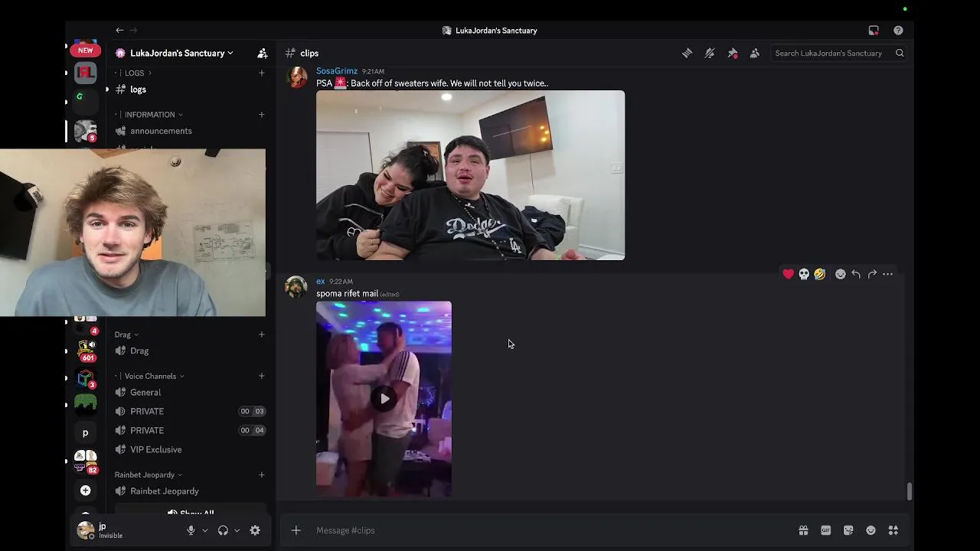
Task: Open the GIF picker
Action: click(x=826, y=530)
